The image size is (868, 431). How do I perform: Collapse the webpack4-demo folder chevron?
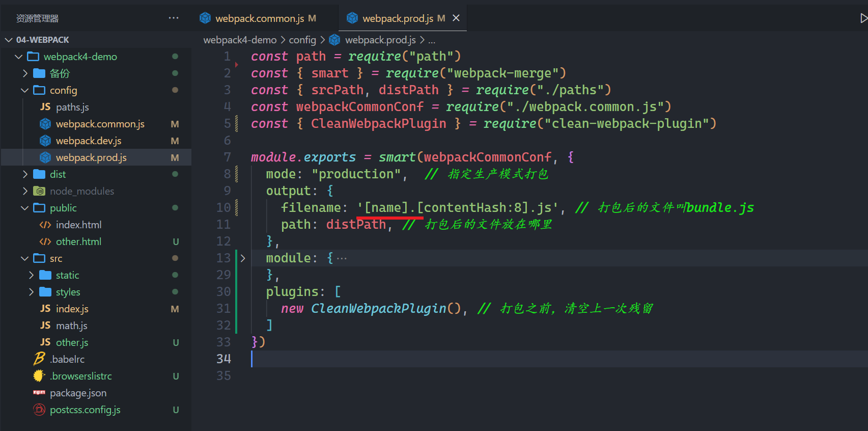point(19,57)
